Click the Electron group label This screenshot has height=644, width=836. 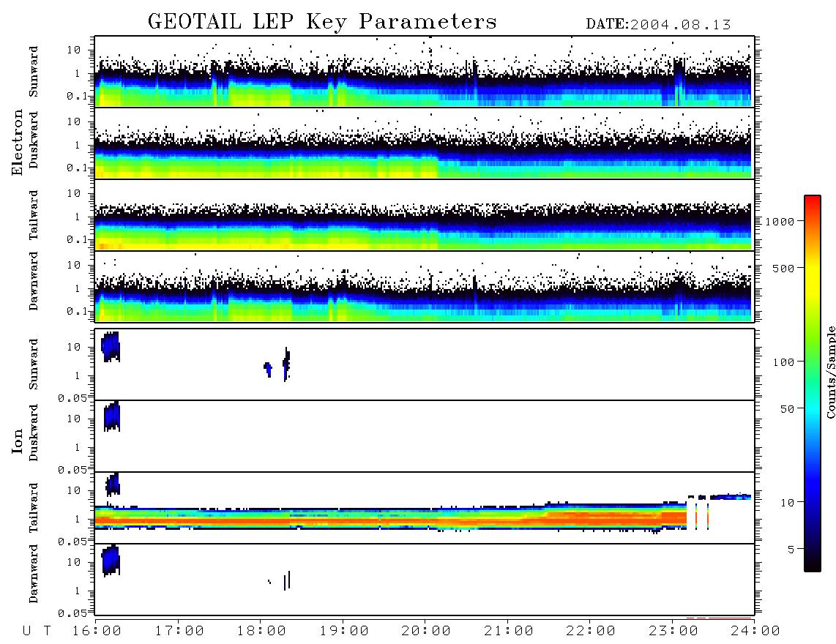pyautogui.click(x=18, y=142)
